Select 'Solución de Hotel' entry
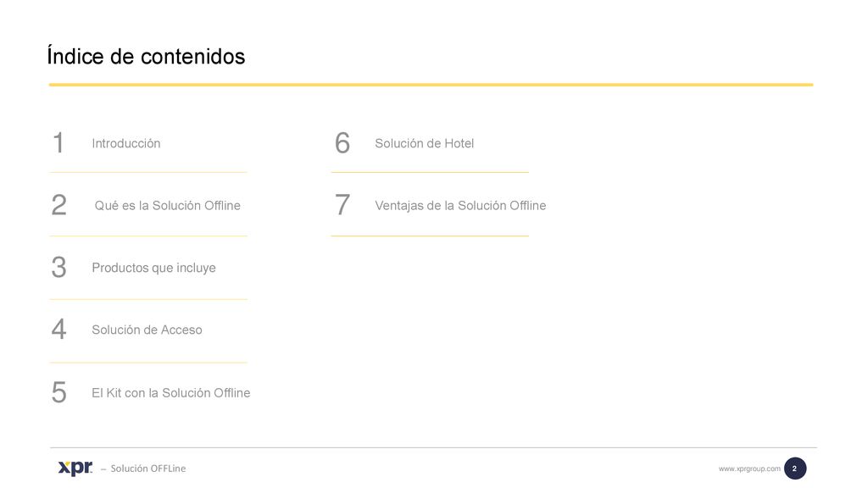 click(424, 143)
